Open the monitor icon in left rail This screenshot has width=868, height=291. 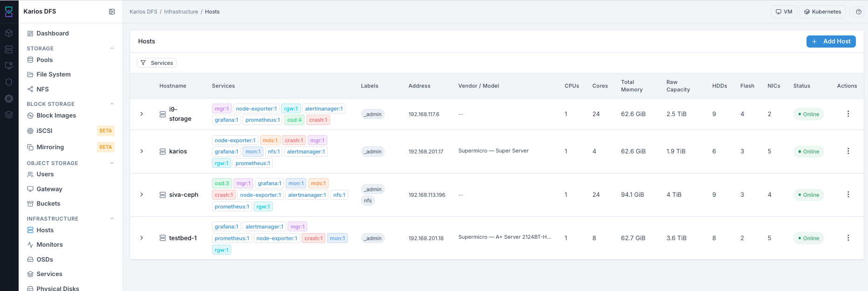coord(9,66)
